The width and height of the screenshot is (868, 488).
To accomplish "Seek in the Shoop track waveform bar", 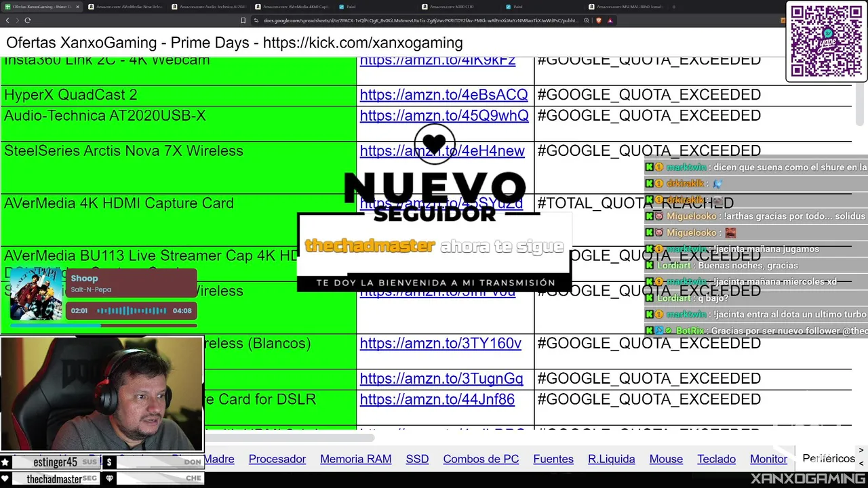I will (x=132, y=310).
